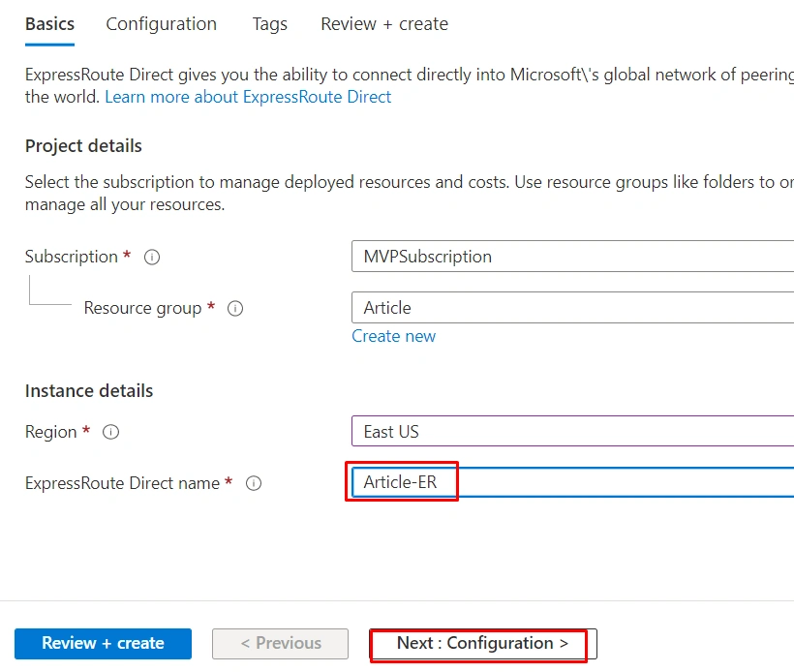Click the Project details heading

pos(83,146)
